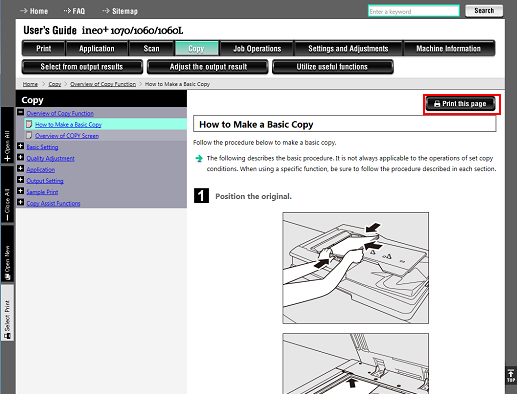Expand the Application tree node
The image size is (517, 394).
(21, 168)
